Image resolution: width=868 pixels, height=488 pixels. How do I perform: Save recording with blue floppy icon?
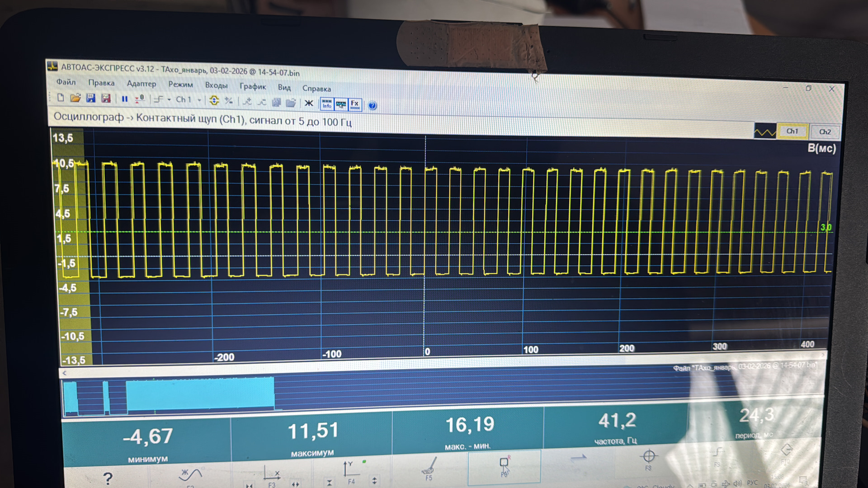pyautogui.click(x=90, y=98)
